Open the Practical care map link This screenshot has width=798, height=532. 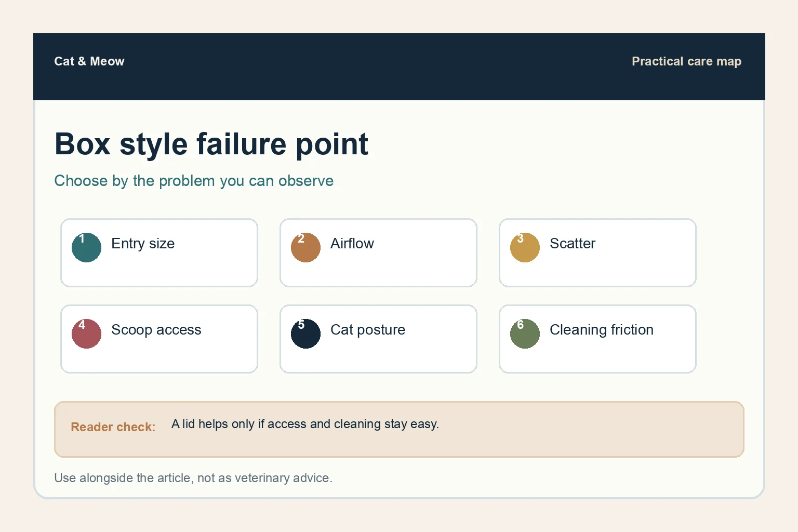(x=686, y=61)
